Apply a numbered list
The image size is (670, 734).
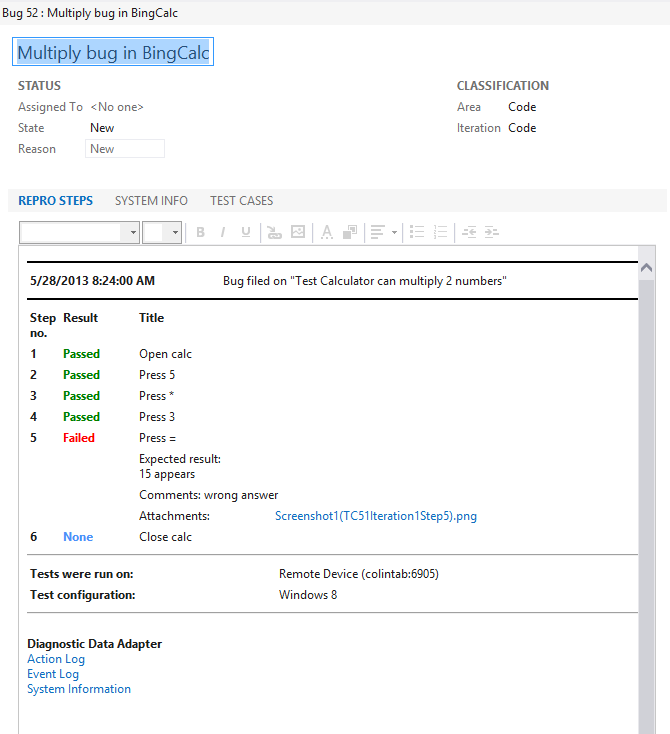pyautogui.click(x=440, y=232)
